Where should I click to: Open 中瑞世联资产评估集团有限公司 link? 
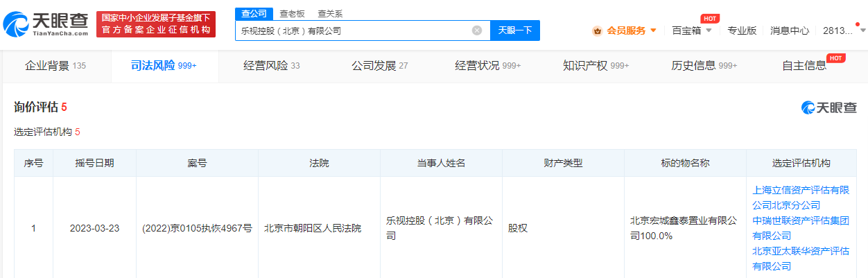click(801, 228)
